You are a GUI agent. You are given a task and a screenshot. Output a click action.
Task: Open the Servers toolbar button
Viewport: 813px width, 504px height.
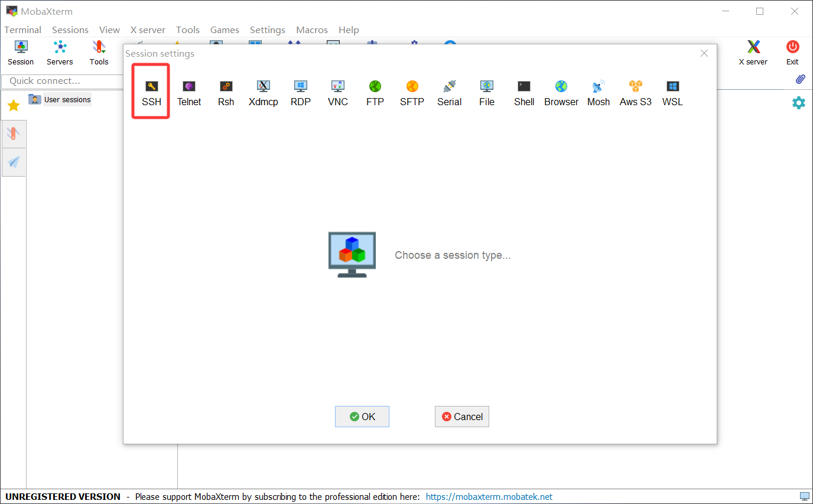tap(60, 53)
